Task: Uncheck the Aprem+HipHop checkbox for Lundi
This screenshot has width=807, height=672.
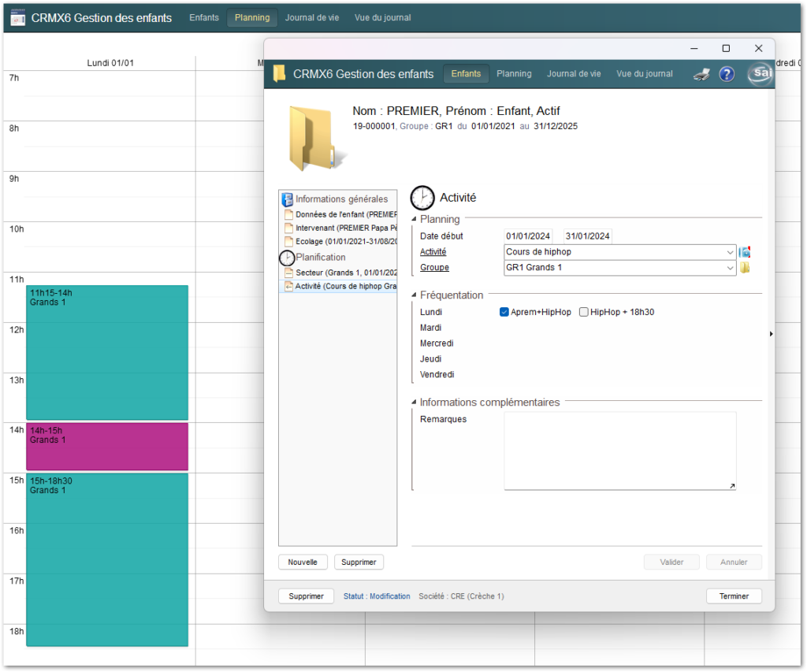Action: coord(504,312)
